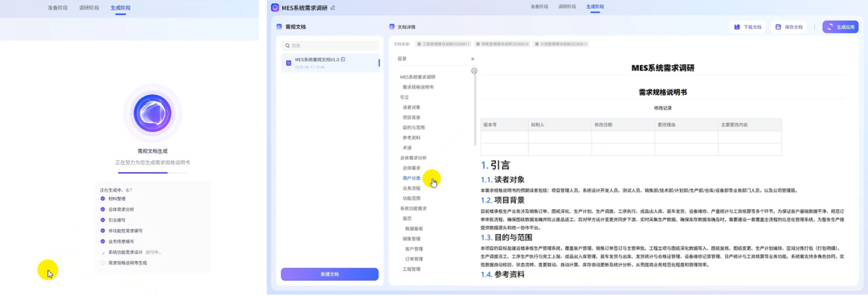Jump to 功能范围 in 目录 tree
The width and height of the screenshot is (868, 296).
coord(411,198)
